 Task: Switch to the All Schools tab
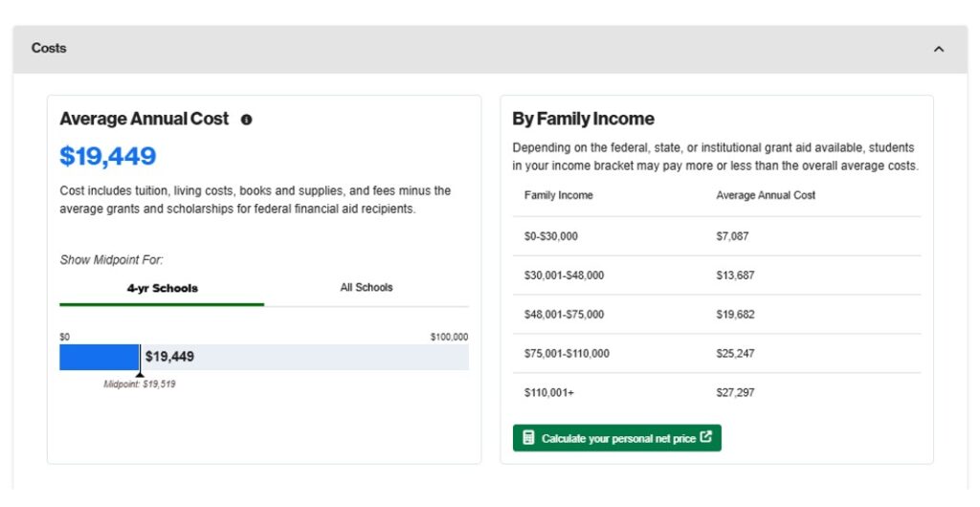(367, 287)
